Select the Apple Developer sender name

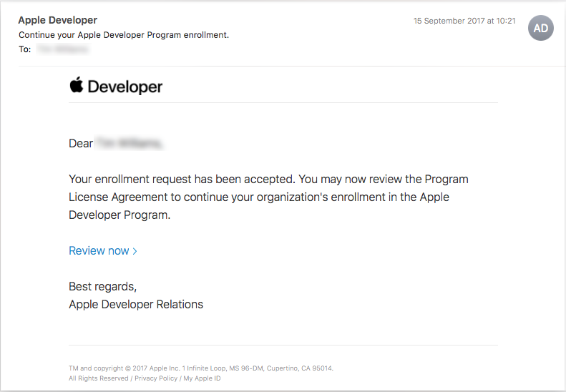pyautogui.click(x=58, y=20)
